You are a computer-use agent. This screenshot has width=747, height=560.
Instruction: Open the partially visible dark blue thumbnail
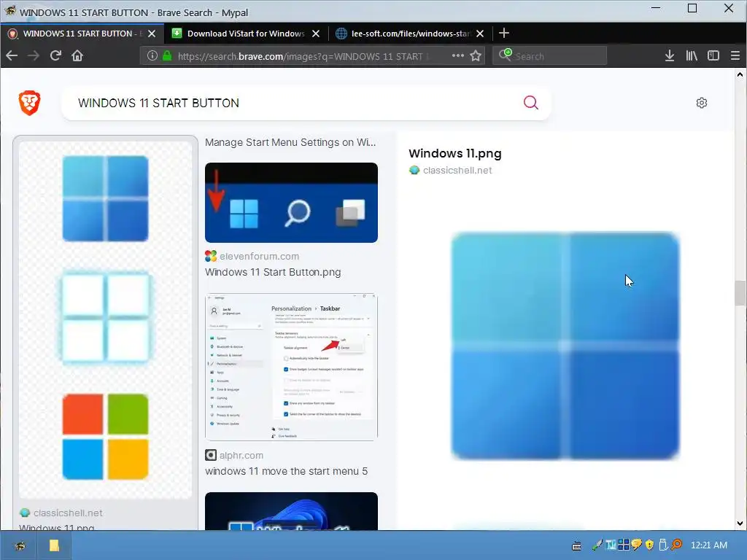[x=291, y=511]
